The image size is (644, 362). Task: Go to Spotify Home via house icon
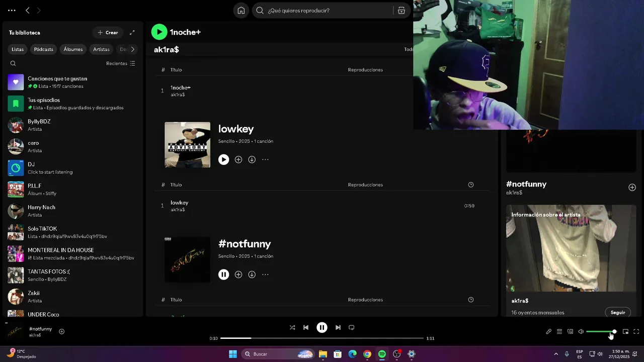click(x=241, y=11)
